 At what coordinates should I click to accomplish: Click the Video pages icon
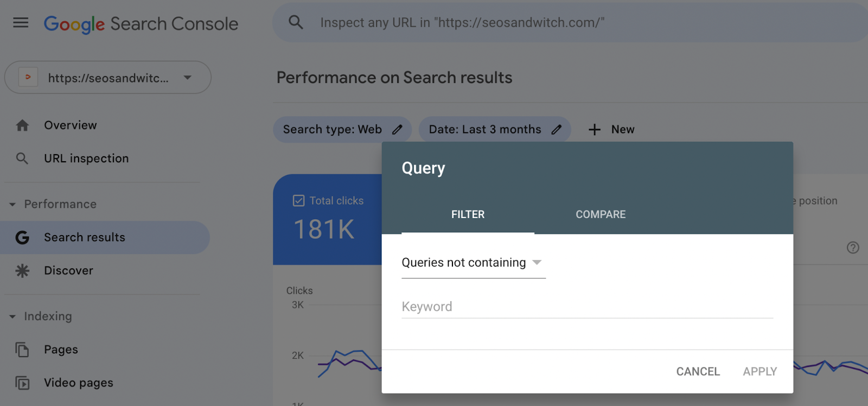coord(22,383)
